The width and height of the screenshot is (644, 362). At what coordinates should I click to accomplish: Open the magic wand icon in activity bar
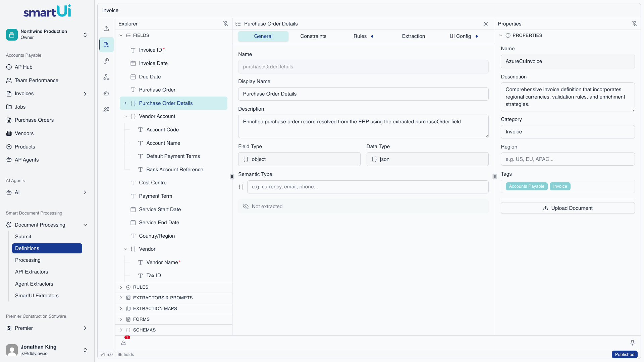[106, 109]
